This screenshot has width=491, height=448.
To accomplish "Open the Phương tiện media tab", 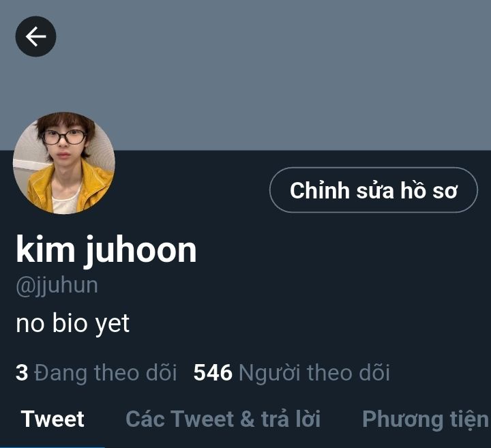I will click(426, 419).
